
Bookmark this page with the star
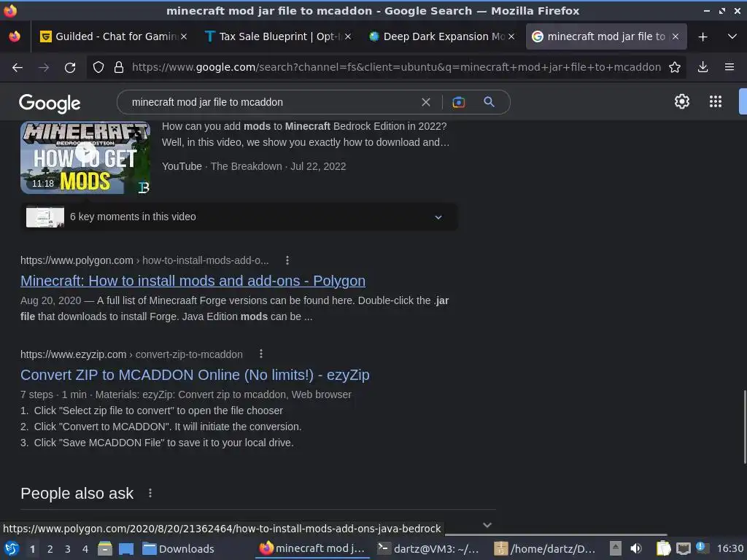coord(675,68)
